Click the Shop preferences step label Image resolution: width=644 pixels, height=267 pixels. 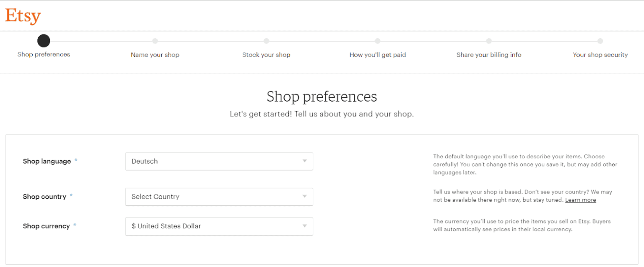44,55
